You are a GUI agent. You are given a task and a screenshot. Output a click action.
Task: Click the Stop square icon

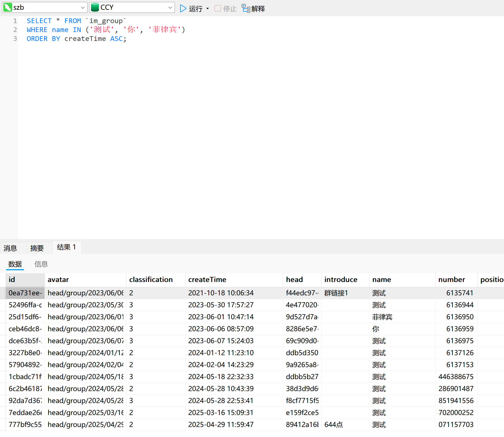tap(218, 9)
